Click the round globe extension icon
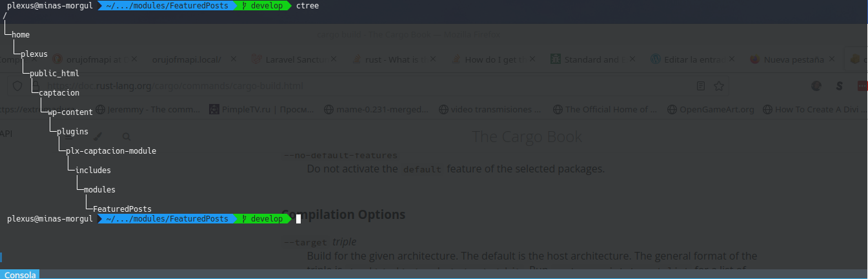The width and height of the screenshot is (868, 279). [816, 85]
